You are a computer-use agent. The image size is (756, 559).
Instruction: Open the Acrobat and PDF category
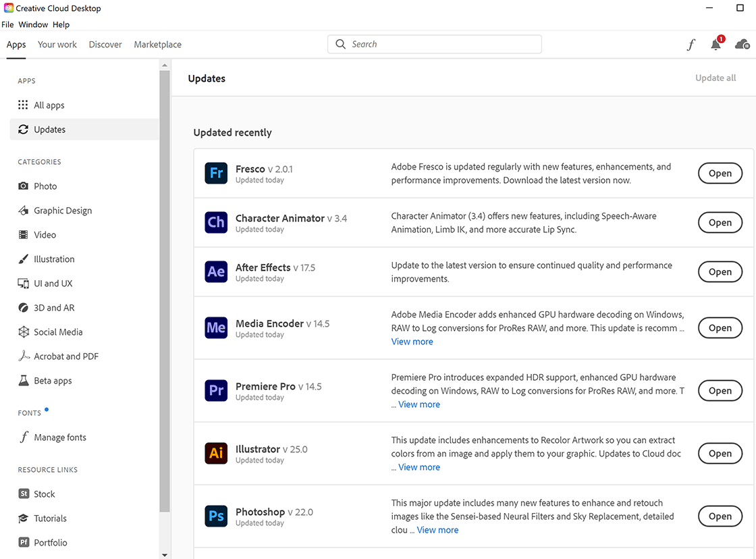pyautogui.click(x=84, y=356)
